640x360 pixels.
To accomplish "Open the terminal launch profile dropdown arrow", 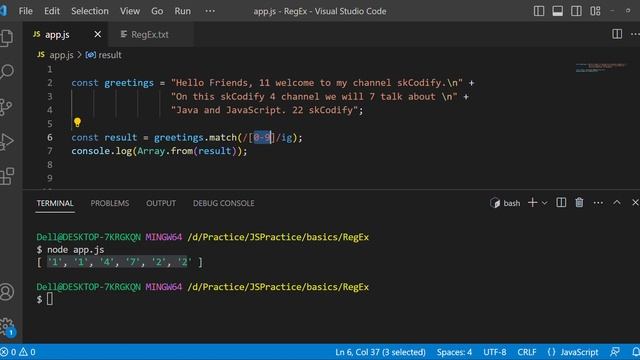I will click(x=544, y=203).
